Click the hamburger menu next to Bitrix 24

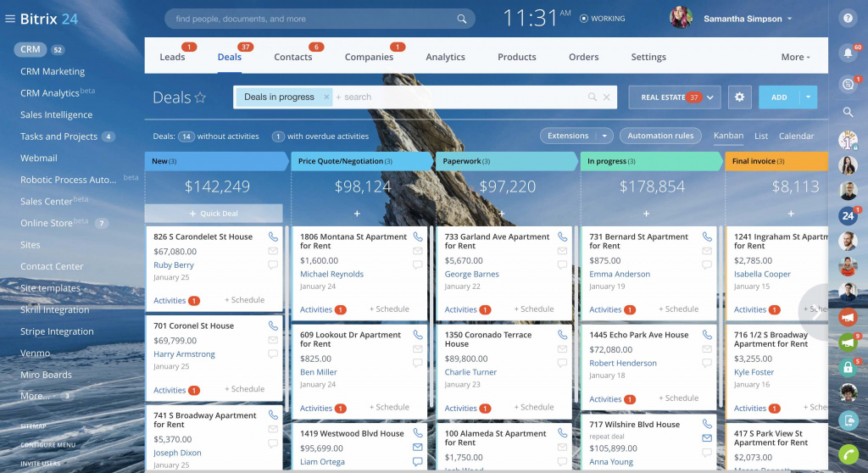click(x=10, y=19)
